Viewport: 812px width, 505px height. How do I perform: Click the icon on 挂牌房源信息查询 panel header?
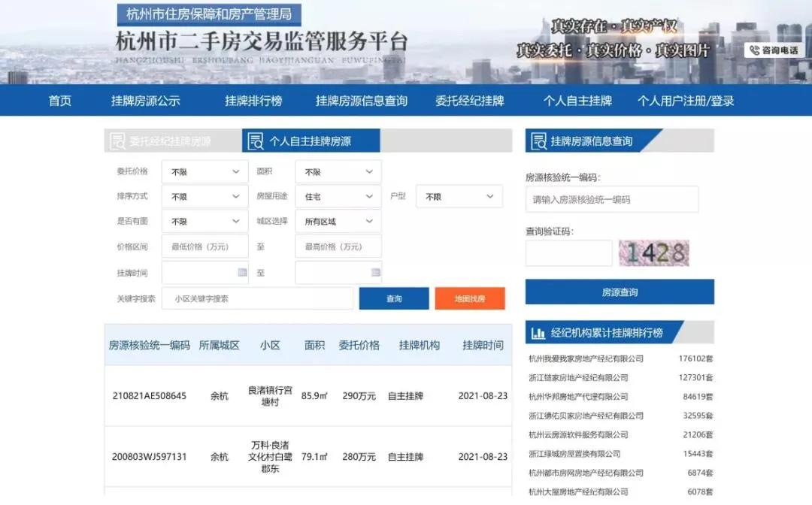(538, 141)
